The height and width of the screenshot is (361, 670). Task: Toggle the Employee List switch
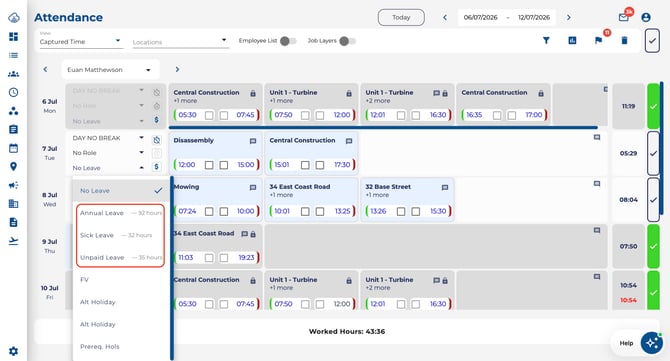288,41
